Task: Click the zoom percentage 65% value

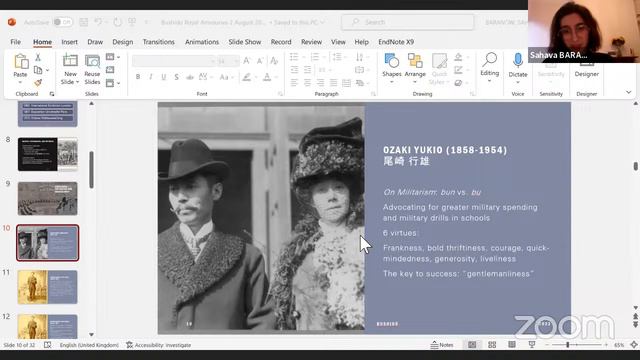Action: click(619, 345)
